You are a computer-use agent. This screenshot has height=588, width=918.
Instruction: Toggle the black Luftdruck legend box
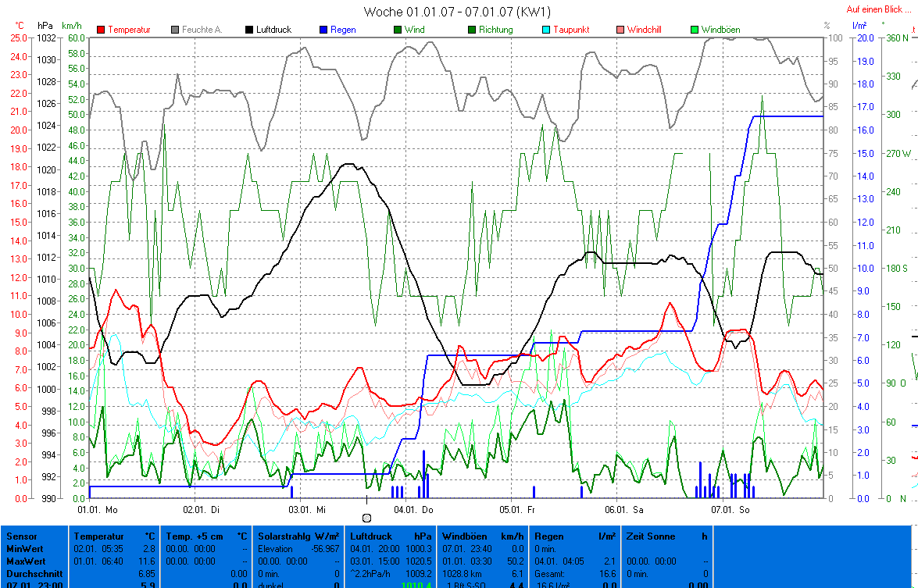pos(249,30)
